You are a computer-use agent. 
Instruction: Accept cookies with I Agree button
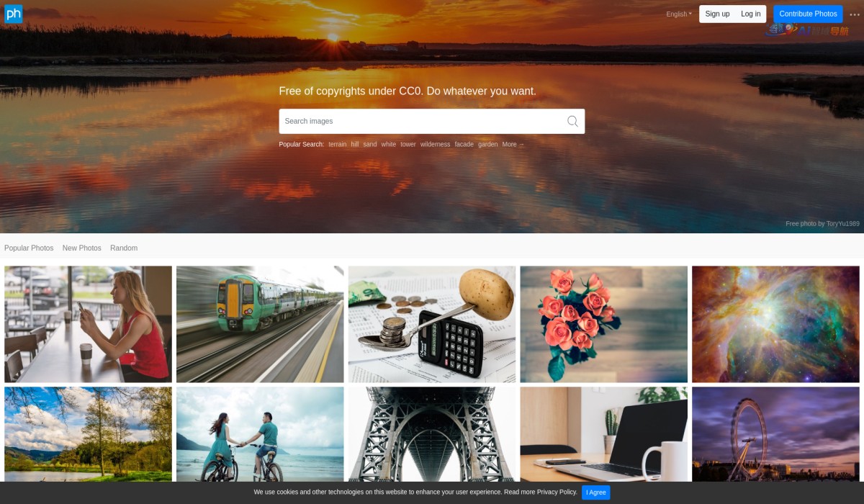click(595, 492)
